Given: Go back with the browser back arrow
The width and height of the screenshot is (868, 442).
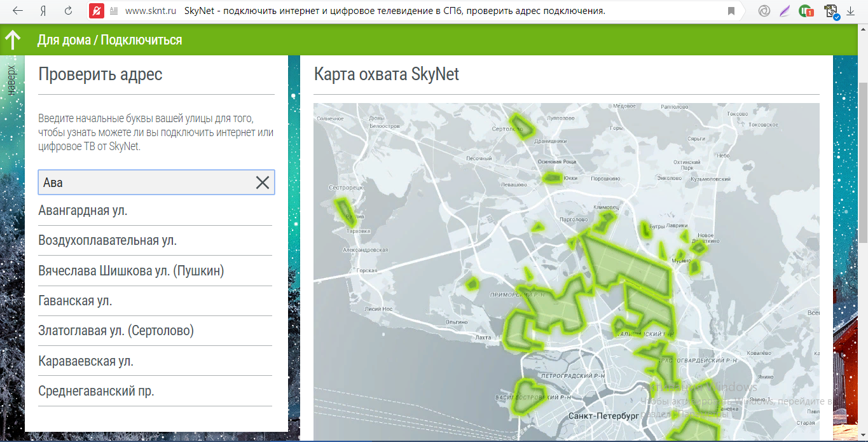Looking at the screenshot, I should click(x=18, y=11).
